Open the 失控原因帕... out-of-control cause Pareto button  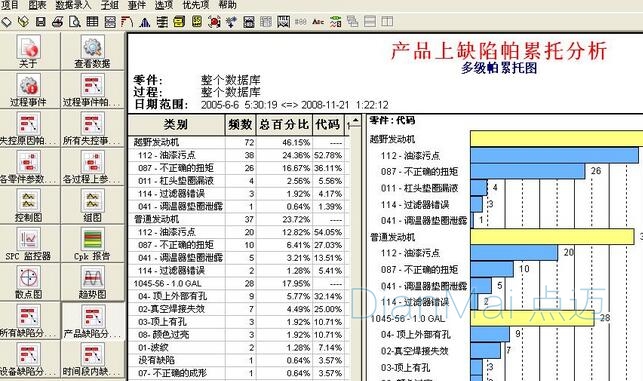[29, 128]
